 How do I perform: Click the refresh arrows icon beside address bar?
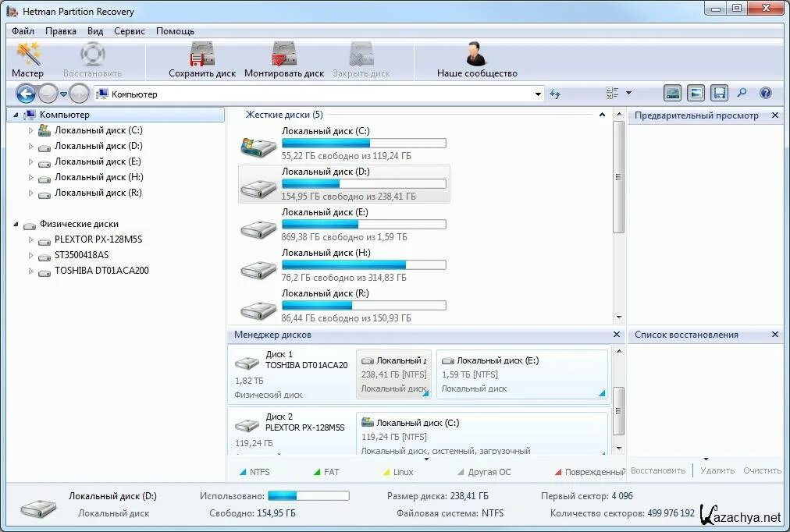[x=555, y=94]
